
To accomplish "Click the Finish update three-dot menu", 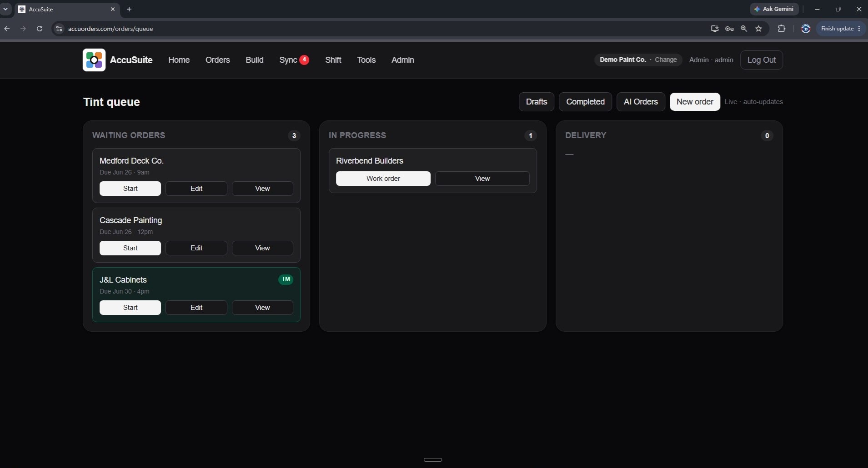I will point(859,29).
